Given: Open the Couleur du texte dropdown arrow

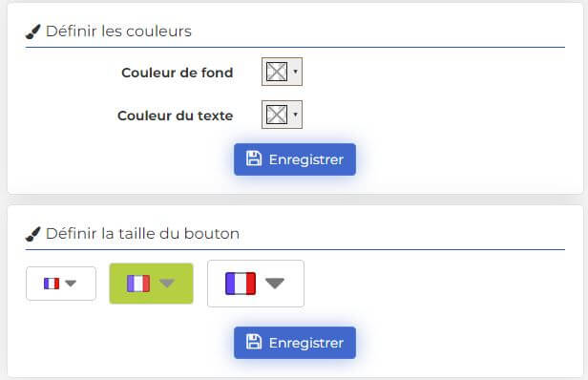Looking at the screenshot, I should tap(296, 114).
